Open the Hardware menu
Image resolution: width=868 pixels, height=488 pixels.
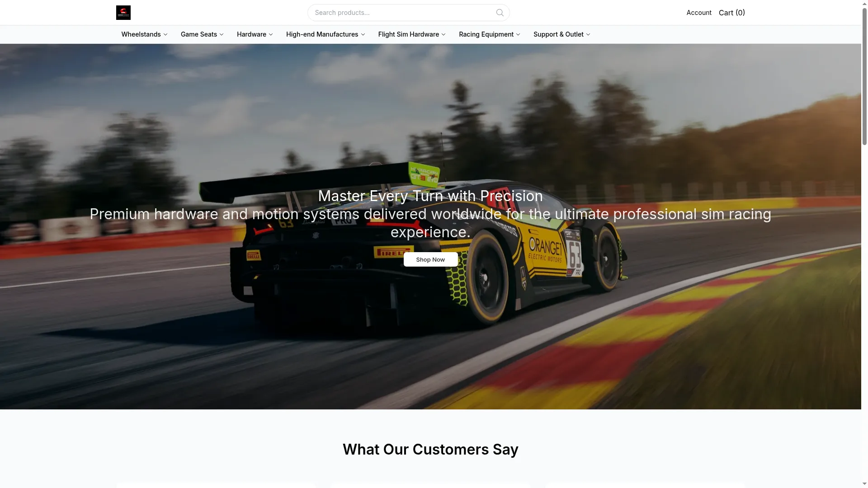(x=255, y=34)
